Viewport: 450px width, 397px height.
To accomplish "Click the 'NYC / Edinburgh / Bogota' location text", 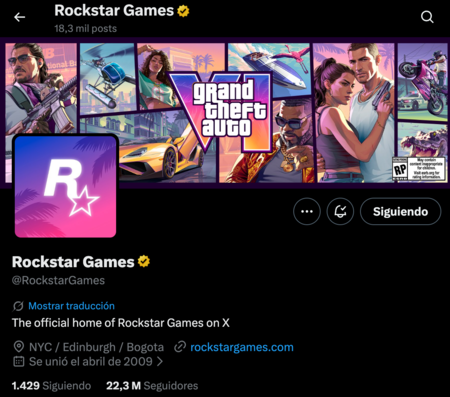I will point(96,347).
